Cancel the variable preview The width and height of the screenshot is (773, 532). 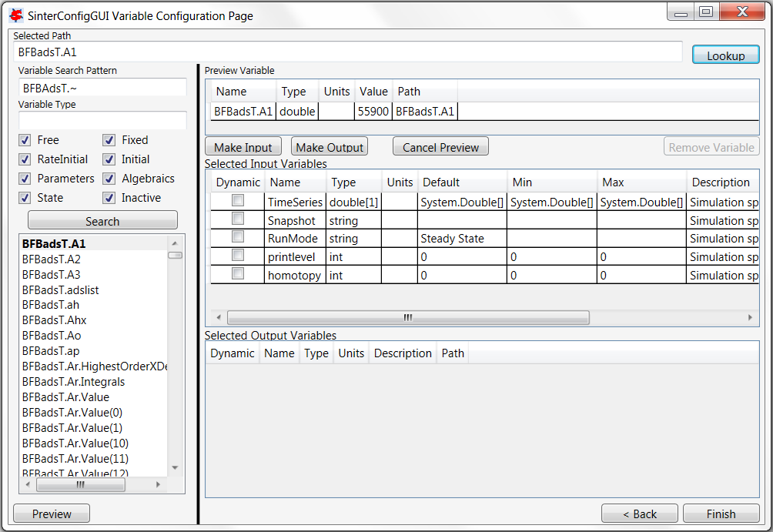pyautogui.click(x=440, y=147)
